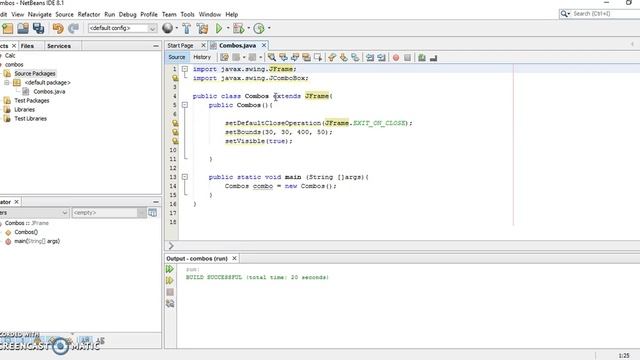Open the Run Project dropdown arrow
The width and height of the screenshot is (640, 360).
[228, 28]
